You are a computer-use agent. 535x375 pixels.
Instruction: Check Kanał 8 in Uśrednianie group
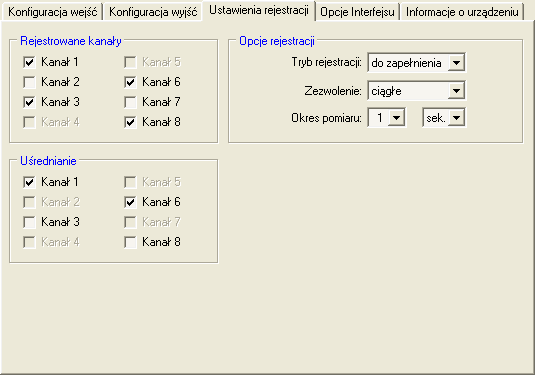[130, 242]
